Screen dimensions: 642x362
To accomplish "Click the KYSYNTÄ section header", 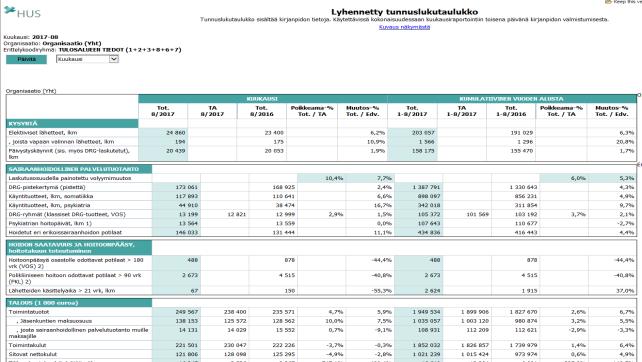I will click(x=72, y=123).
